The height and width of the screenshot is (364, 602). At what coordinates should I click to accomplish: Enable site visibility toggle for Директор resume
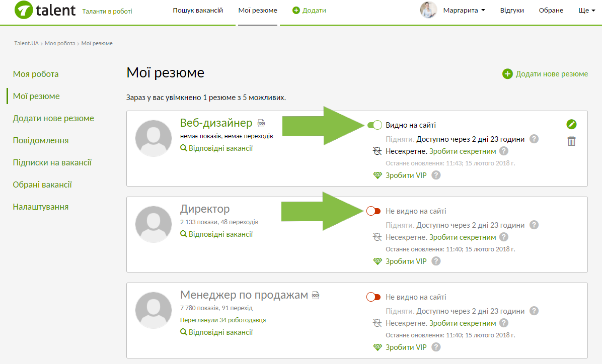pos(373,211)
